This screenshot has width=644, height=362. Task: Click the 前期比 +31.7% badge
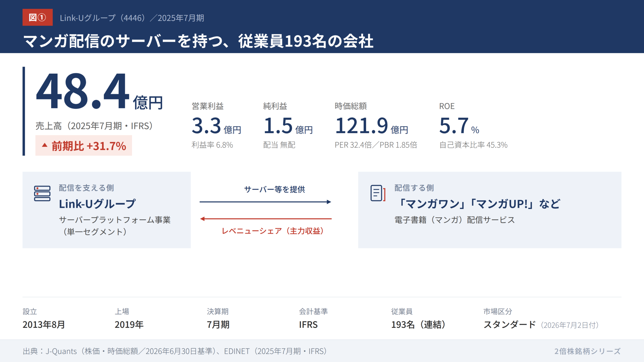84,146
